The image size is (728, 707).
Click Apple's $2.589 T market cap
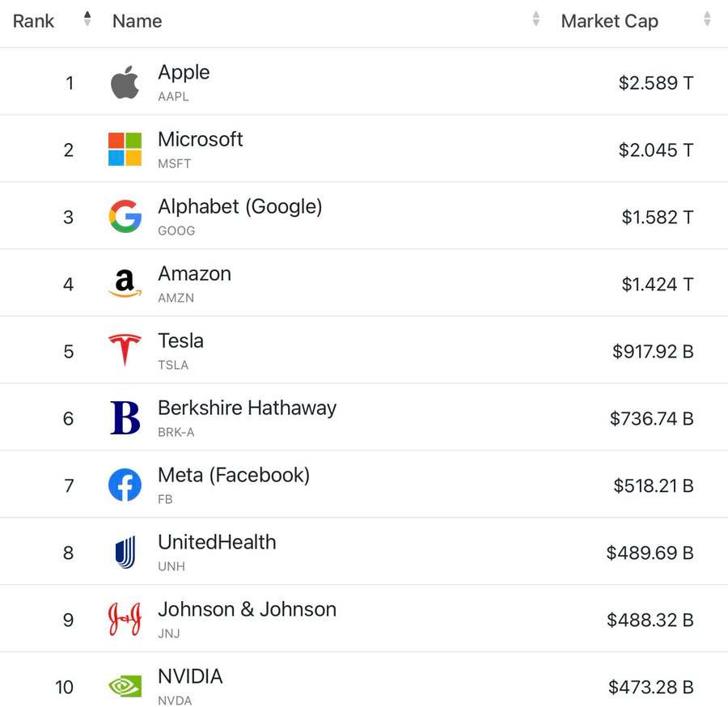click(x=656, y=83)
